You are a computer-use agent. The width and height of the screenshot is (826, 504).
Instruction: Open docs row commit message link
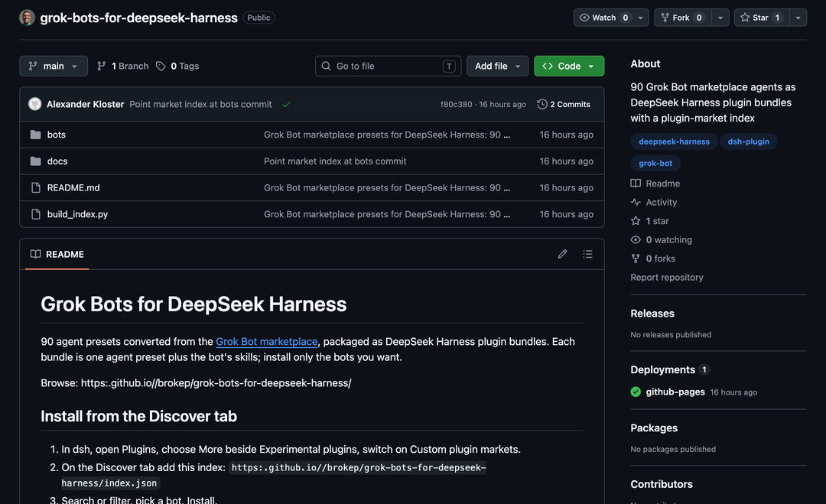click(x=335, y=161)
